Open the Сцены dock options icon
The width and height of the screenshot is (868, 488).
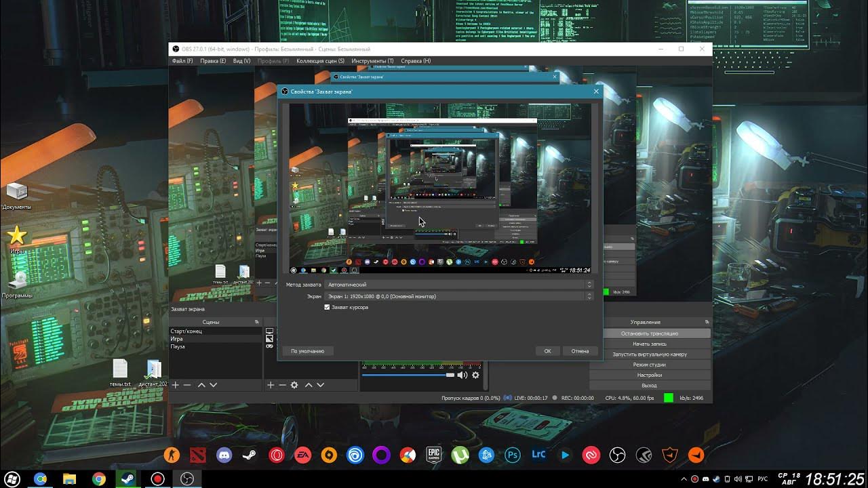(x=257, y=322)
